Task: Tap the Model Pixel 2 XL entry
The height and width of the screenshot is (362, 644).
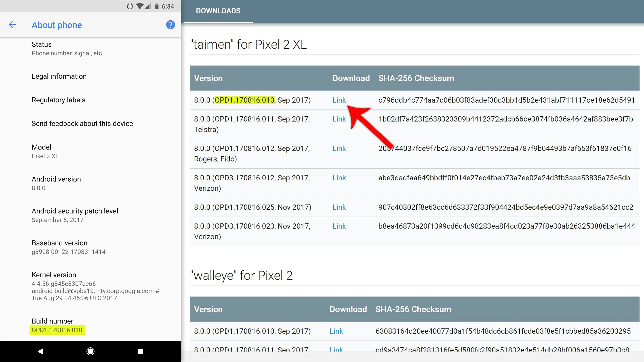Action: (x=91, y=151)
